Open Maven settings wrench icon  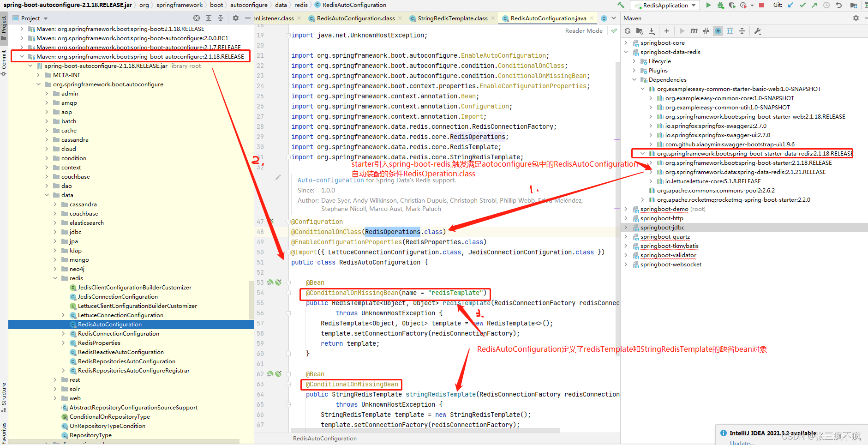(757, 31)
